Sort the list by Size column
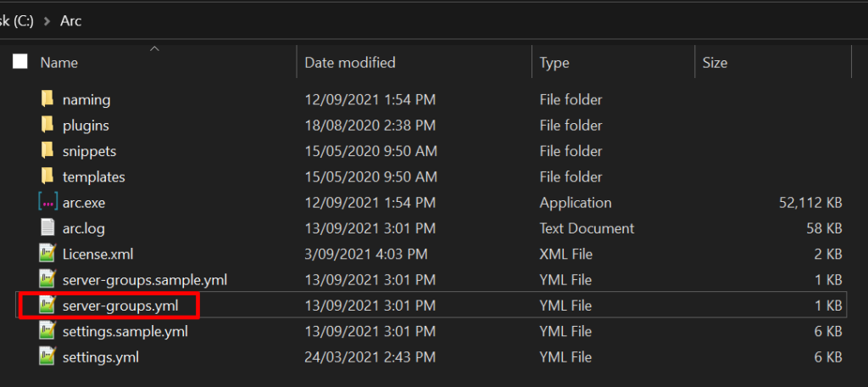The image size is (868, 387). pos(715,62)
